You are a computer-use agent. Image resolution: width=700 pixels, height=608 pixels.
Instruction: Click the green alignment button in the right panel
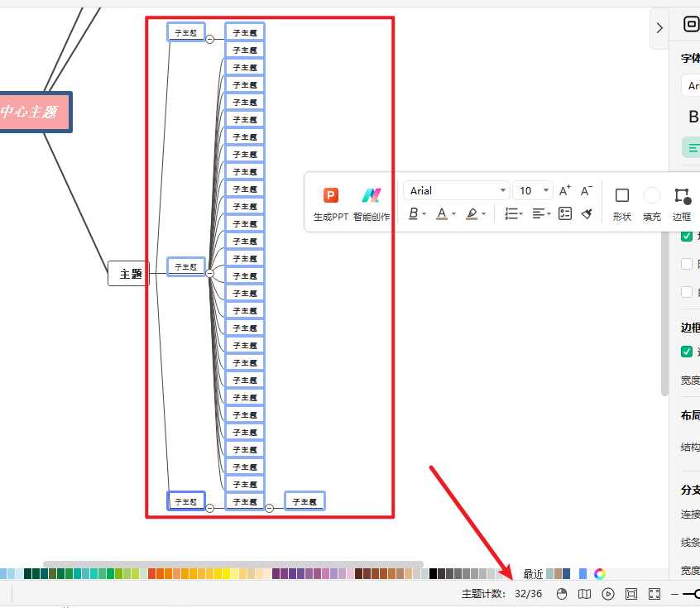(x=691, y=148)
